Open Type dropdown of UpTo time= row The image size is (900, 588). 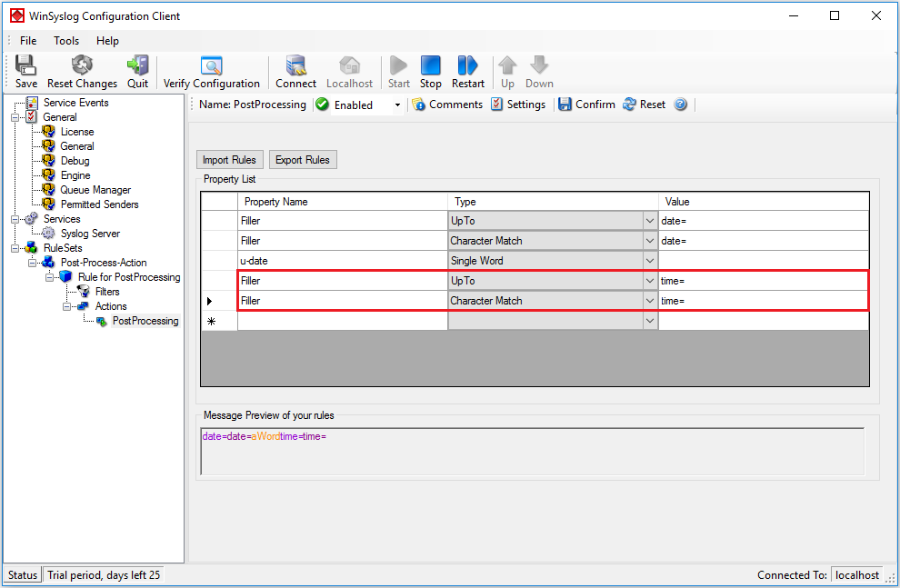click(650, 281)
